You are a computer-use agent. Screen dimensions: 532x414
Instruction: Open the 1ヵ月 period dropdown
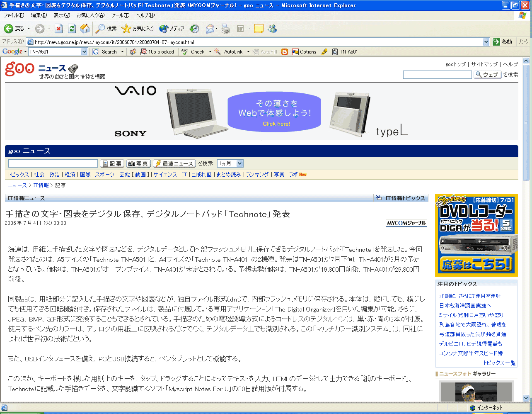[x=230, y=163]
